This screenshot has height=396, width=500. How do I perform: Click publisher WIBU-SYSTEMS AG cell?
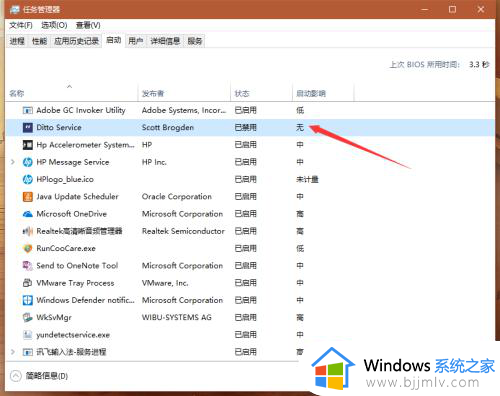tap(177, 318)
